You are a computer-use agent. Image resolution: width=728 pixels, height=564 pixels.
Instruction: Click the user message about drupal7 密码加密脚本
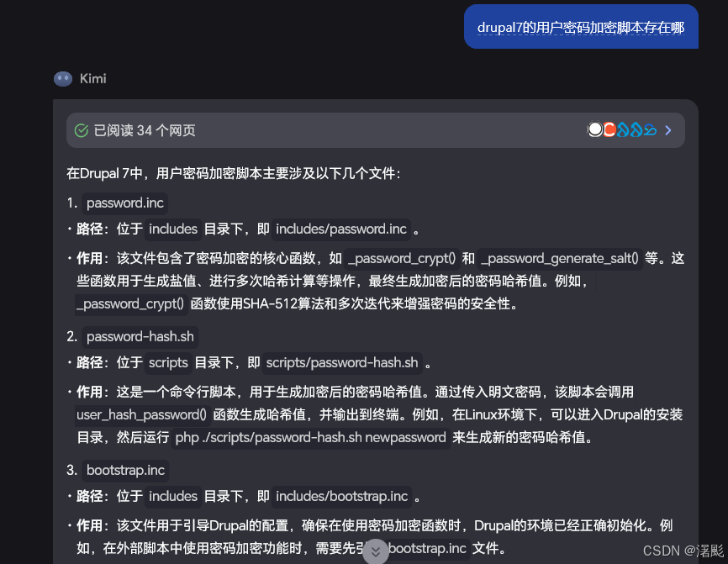pyautogui.click(x=581, y=27)
